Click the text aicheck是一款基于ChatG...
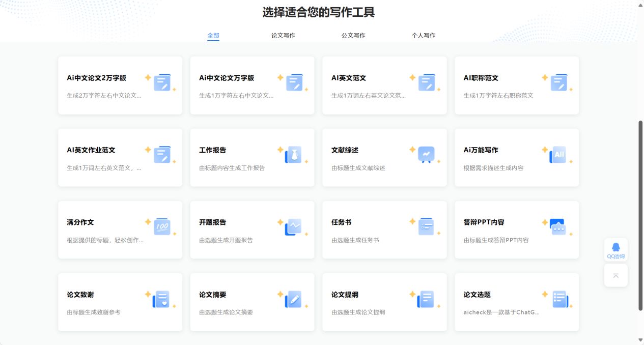Screen dimensions: 644x345 point(501,312)
